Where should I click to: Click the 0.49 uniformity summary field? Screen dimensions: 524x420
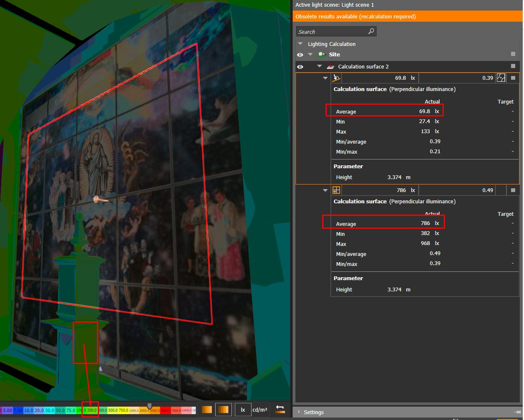[457, 190]
